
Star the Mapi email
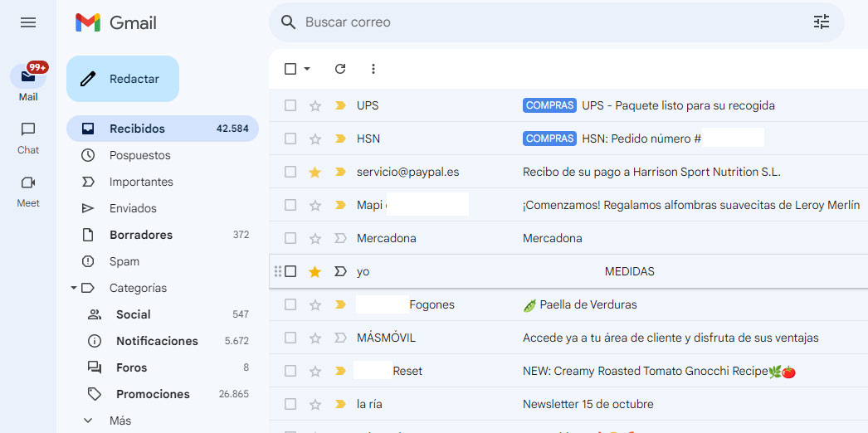point(315,205)
